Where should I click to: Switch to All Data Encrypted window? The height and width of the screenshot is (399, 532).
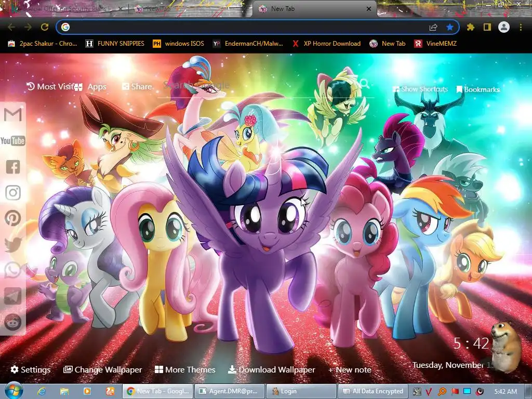pos(373,391)
